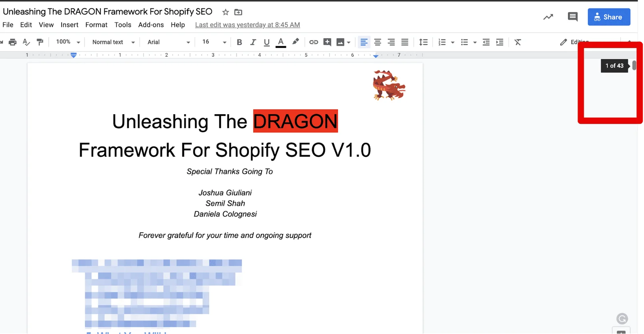Image resolution: width=644 pixels, height=334 pixels.
Task: Expand numbered list style options
Action: [x=452, y=42]
